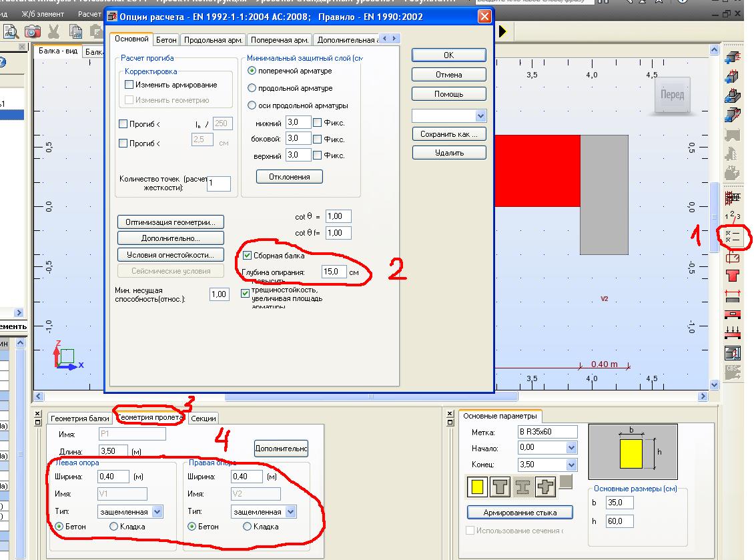Open the 'Конец' dropdown
The width and height of the screenshot is (754, 560).
(x=571, y=465)
